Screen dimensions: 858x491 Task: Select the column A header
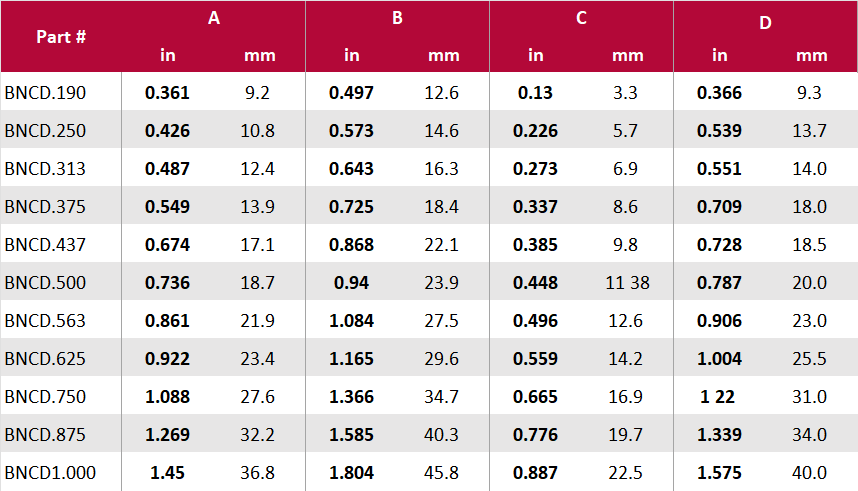[x=214, y=19]
